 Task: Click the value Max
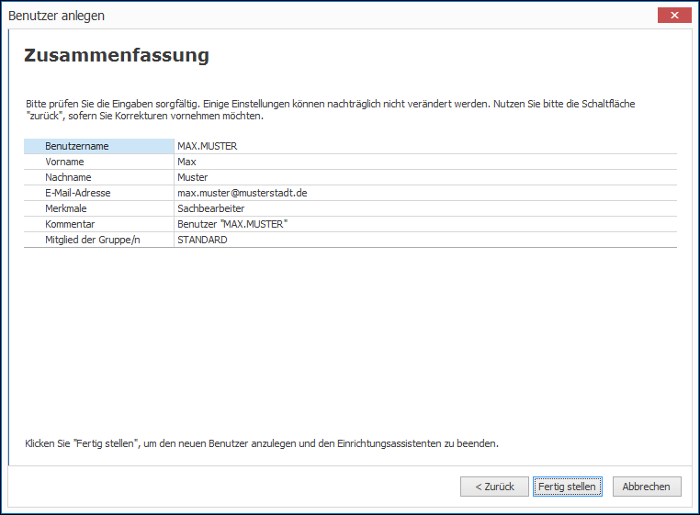(187, 162)
